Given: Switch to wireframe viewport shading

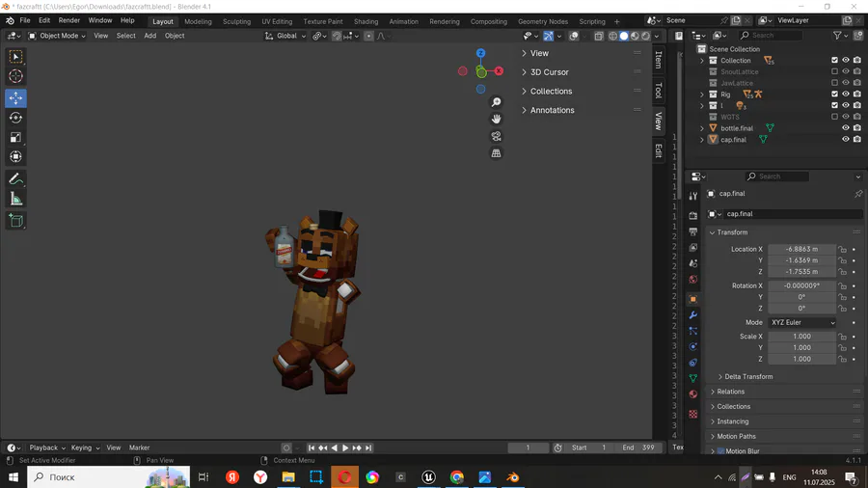Looking at the screenshot, I should tap(612, 36).
